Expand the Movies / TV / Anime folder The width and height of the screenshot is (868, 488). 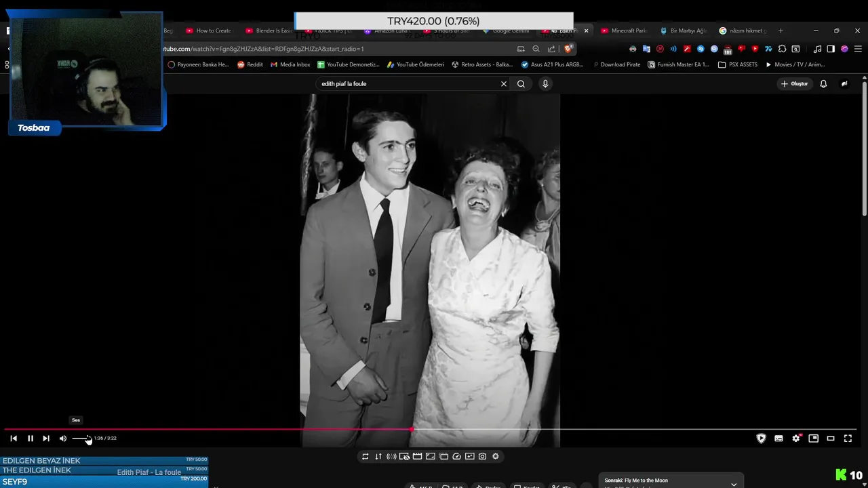coord(795,64)
